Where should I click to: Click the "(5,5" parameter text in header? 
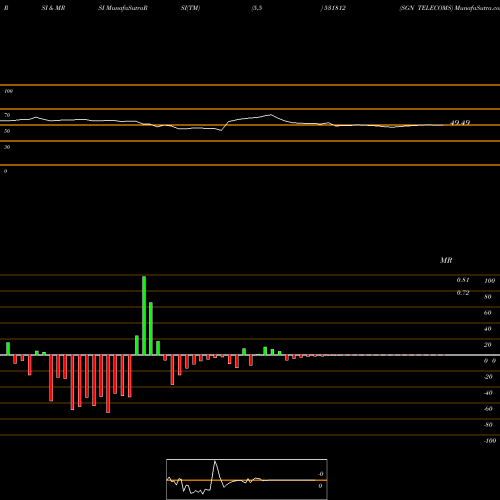tap(257, 8)
